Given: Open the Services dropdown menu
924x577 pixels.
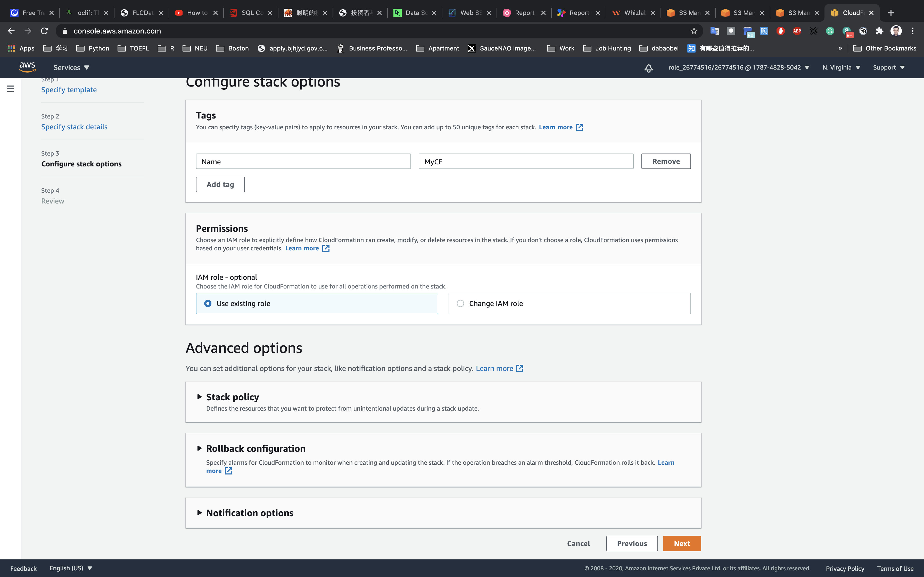Looking at the screenshot, I should coord(71,67).
